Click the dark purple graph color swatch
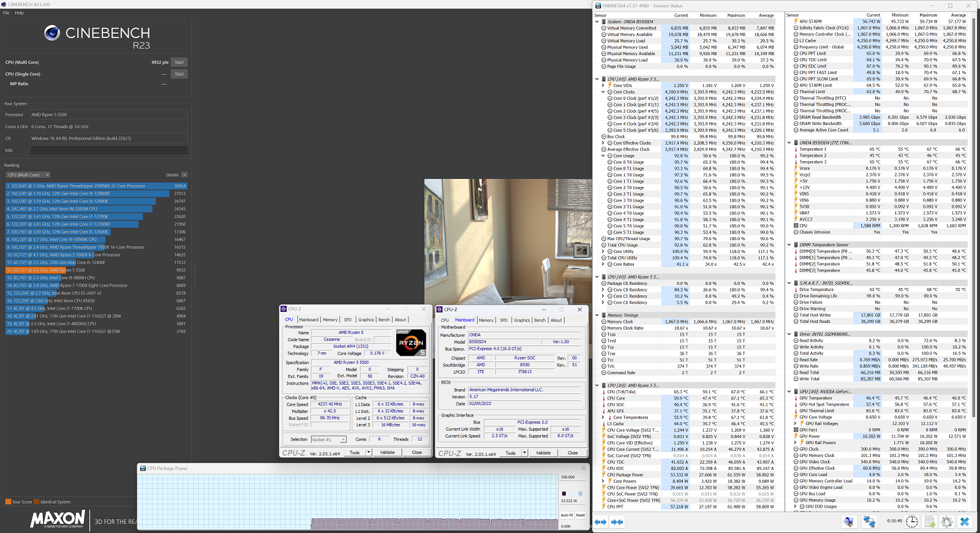This screenshot has width=980, height=533. point(564,494)
